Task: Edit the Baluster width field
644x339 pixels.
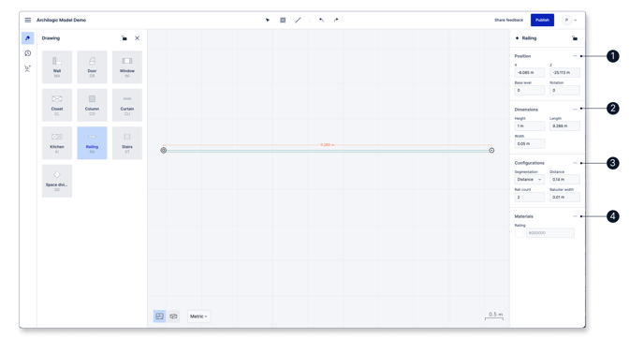Action: pos(564,197)
